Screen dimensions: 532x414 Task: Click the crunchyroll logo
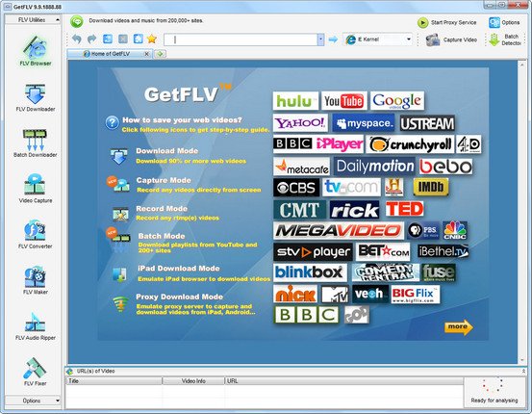click(410, 144)
